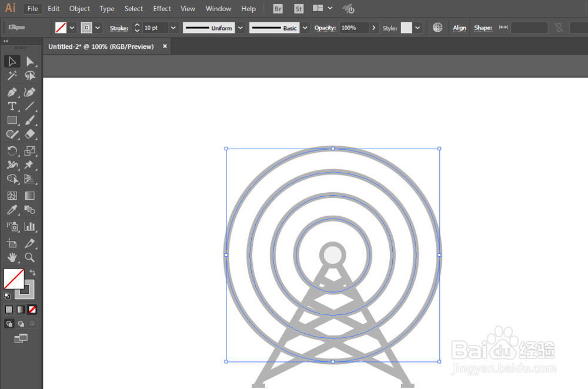Open the Basic brush definition dropdown
The image size is (588, 389).
click(x=305, y=28)
